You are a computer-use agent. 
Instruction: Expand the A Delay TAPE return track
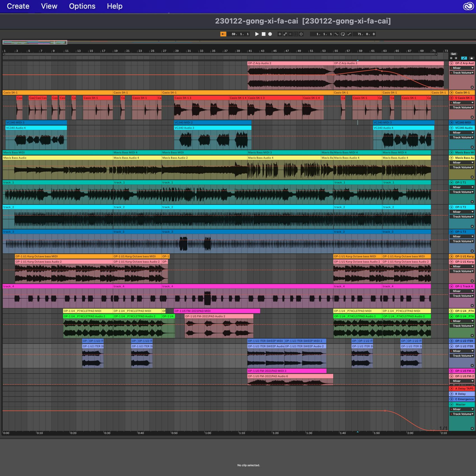[x=451, y=389]
